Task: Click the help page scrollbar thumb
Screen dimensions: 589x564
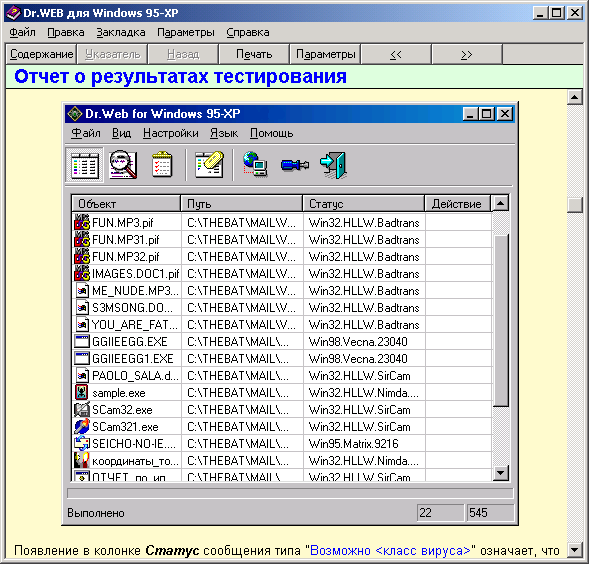Action: coord(575,205)
